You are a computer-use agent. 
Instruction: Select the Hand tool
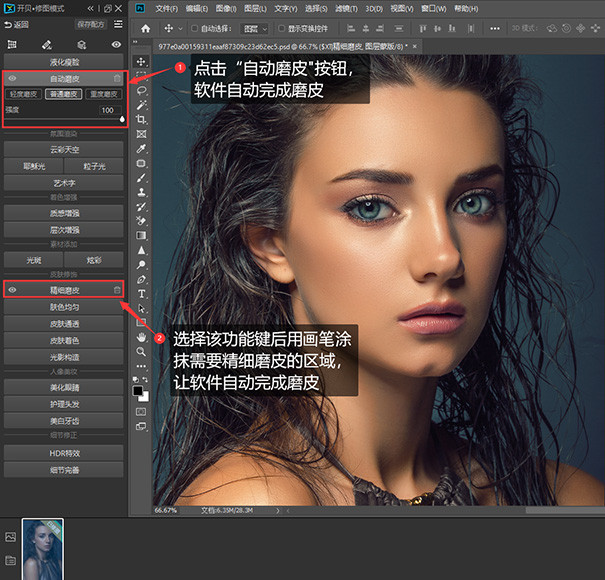[141, 338]
